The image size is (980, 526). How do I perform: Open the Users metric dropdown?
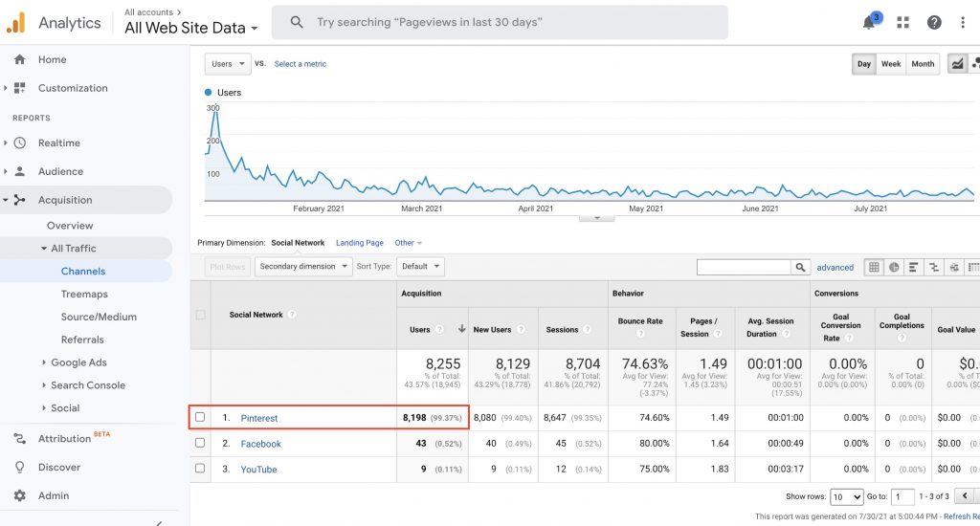[228, 64]
